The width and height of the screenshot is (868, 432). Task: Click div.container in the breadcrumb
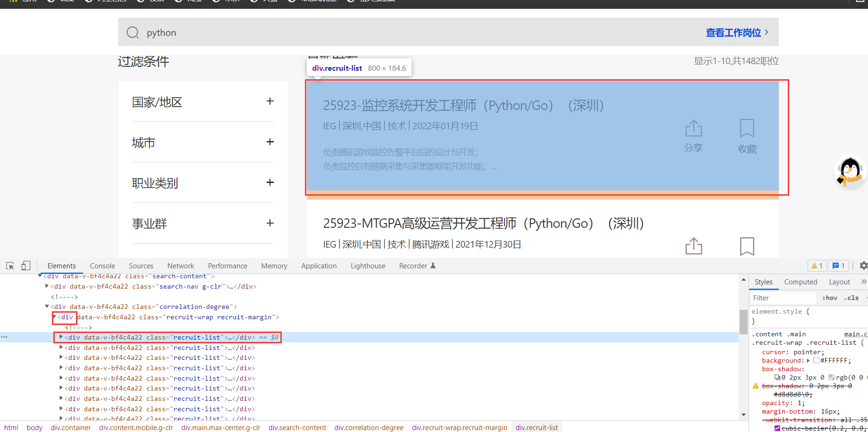click(71, 427)
